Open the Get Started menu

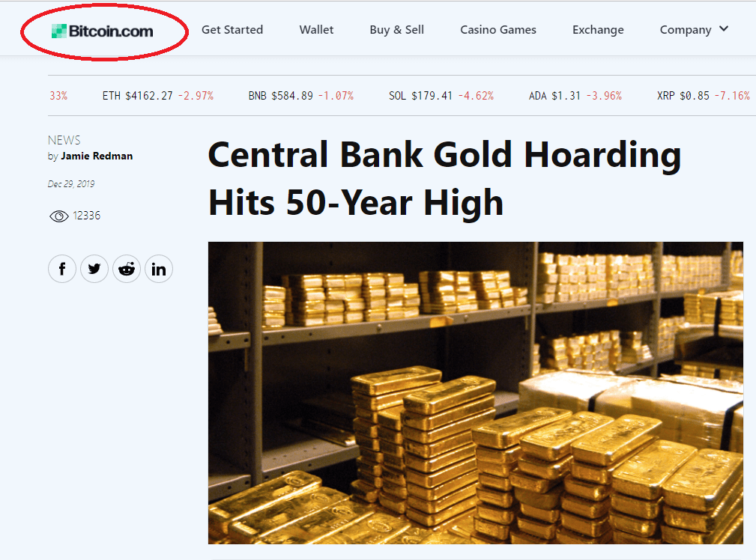tap(232, 30)
